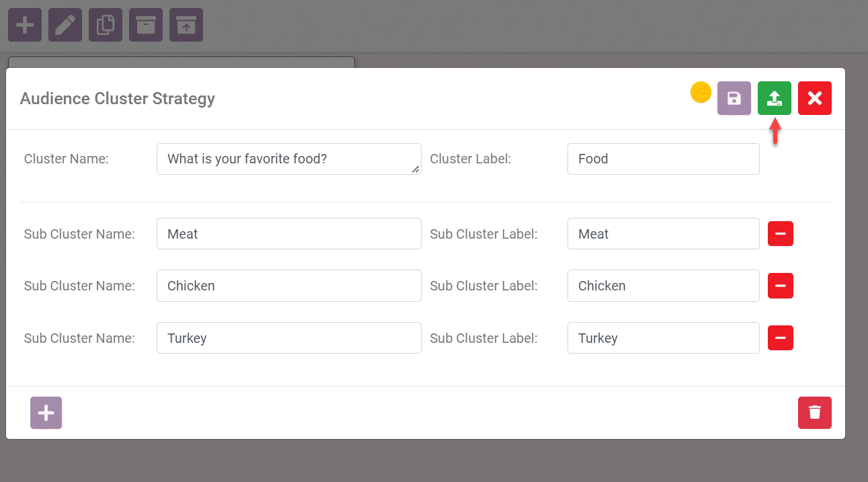
Task: Focus the Turkey Sub Cluster Name field
Action: point(288,337)
